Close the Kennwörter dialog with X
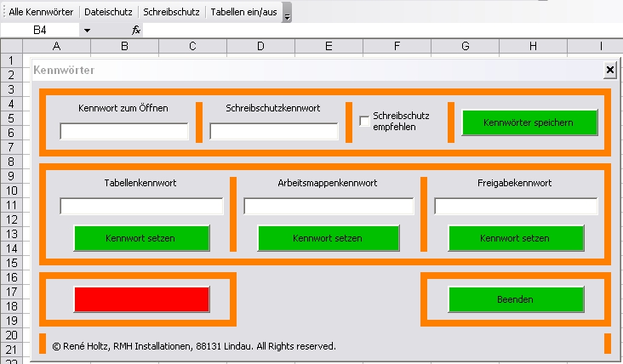 point(609,70)
